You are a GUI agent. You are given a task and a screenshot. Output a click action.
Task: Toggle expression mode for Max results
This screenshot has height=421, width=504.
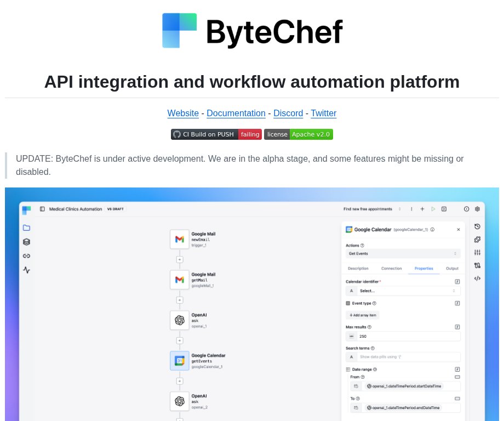click(x=457, y=327)
